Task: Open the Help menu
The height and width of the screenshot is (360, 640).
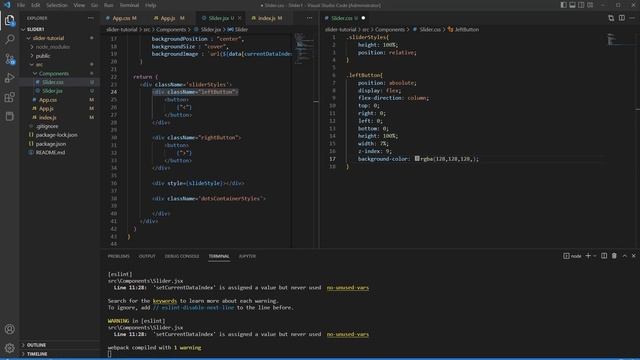Action: [x=151, y=5]
